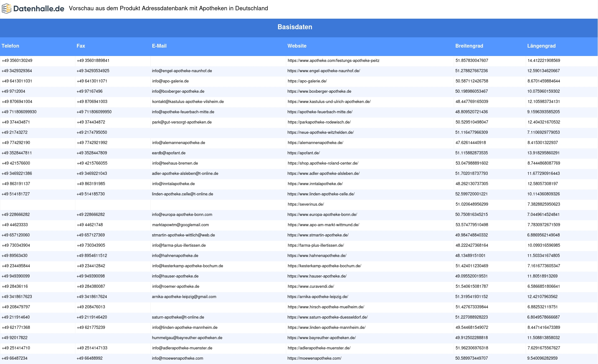Select fax number +49 8954611512

[x=92, y=256]
